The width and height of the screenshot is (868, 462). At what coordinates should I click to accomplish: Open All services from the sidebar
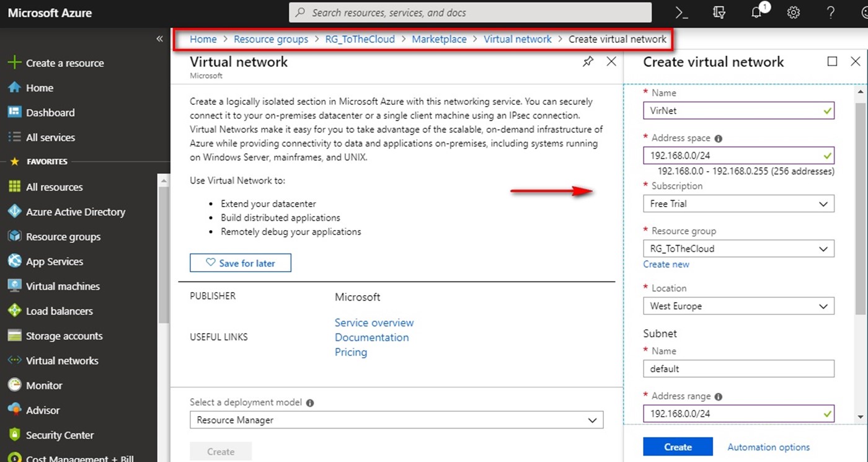pos(50,138)
